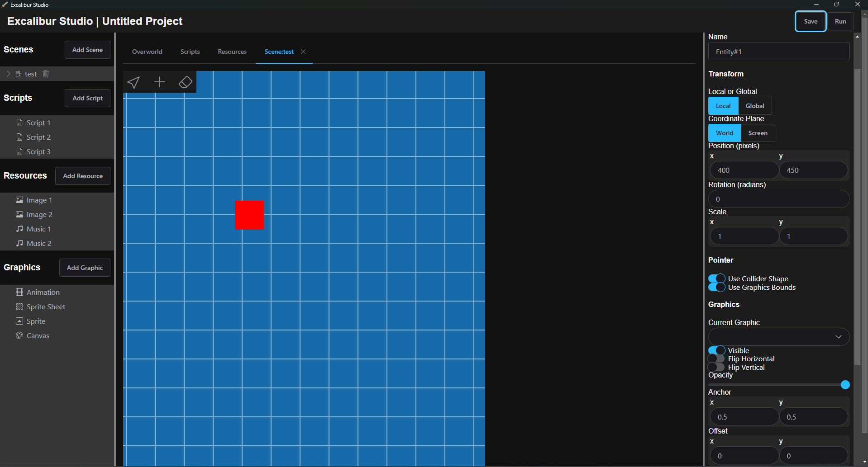Open the Animation graphic item
868x467 pixels.
click(x=43, y=292)
